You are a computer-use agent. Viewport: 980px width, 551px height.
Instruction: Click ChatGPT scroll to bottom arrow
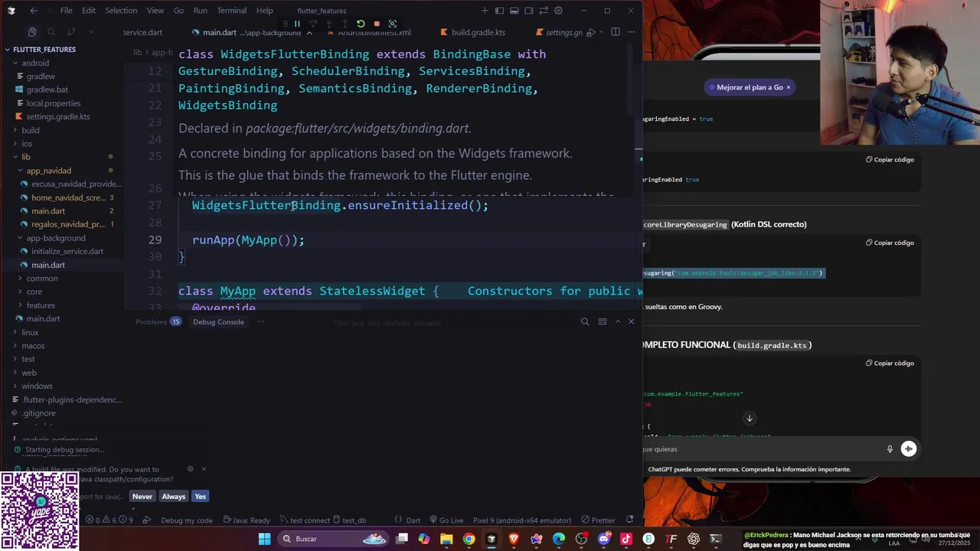[x=750, y=418]
